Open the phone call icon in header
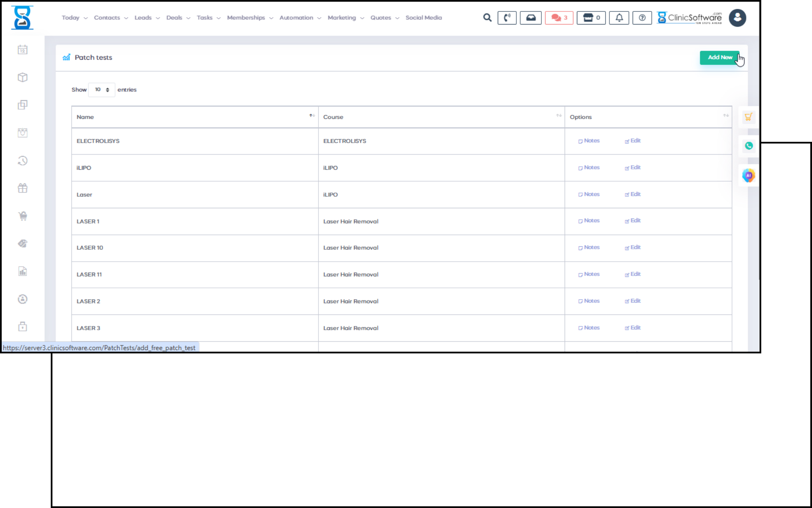 point(507,18)
